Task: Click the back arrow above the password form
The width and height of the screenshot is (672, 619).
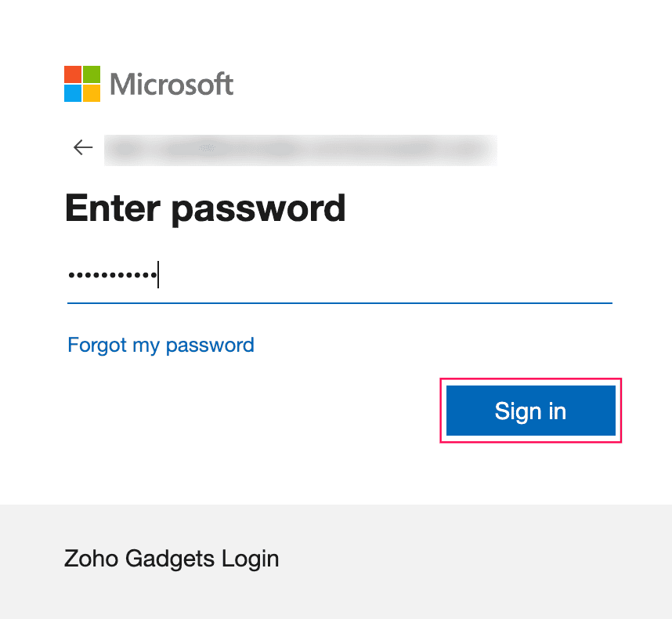Action: click(82, 147)
